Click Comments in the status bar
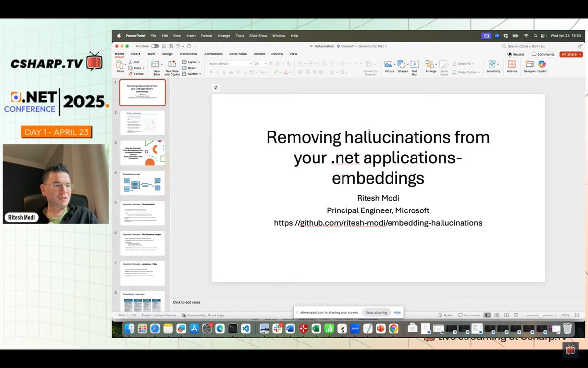 (469, 315)
